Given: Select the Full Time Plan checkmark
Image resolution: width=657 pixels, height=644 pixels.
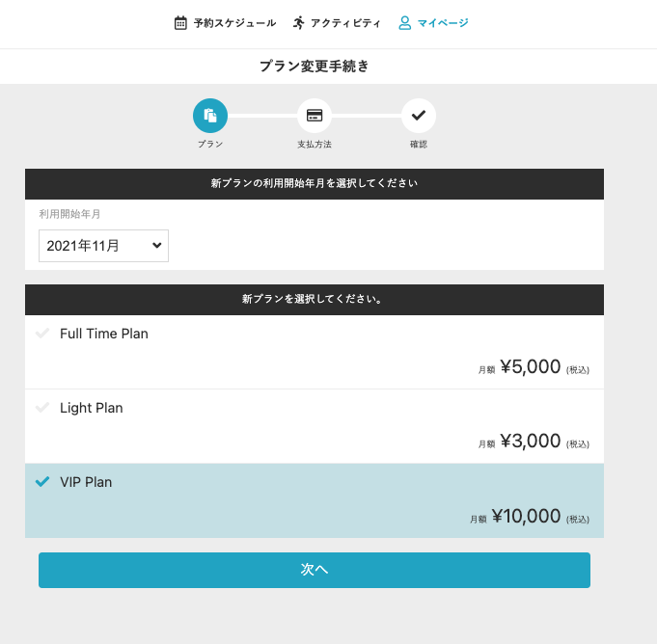Looking at the screenshot, I should click(42, 334).
